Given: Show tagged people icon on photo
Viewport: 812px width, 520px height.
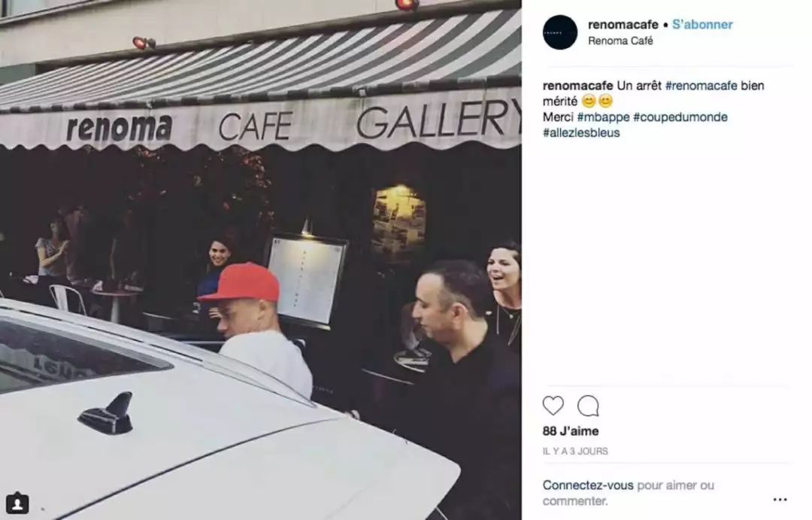Looking at the screenshot, I should coord(17,503).
